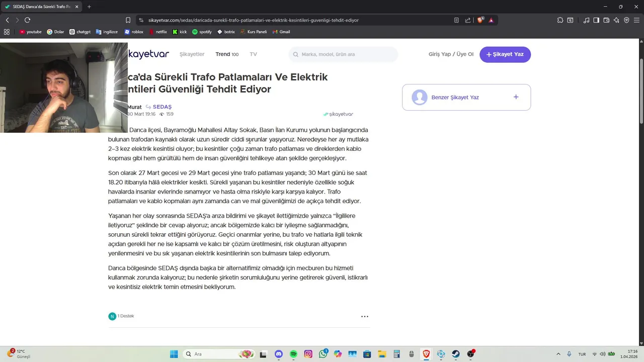This screenshot has height=362, width=644.
Task: Reload the page
Action: [x=27, y=20]
